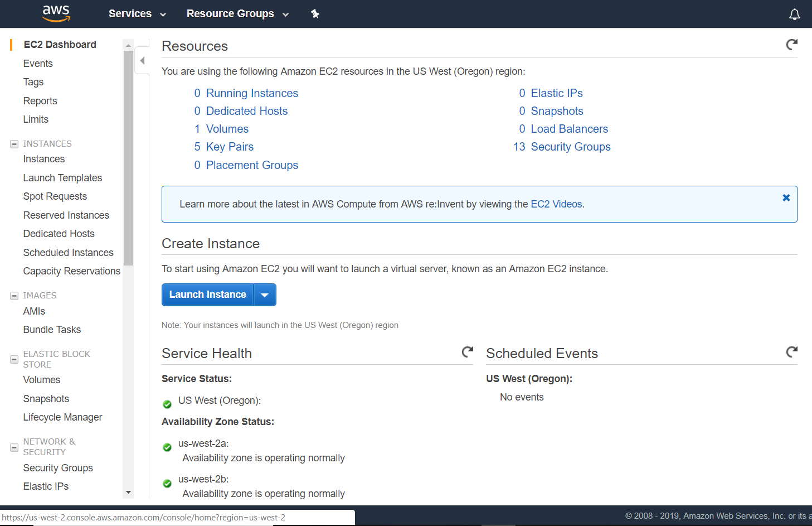Refresh the Service Health panel
The height and width of the screenshot is (526, 812).
(467, 352)
